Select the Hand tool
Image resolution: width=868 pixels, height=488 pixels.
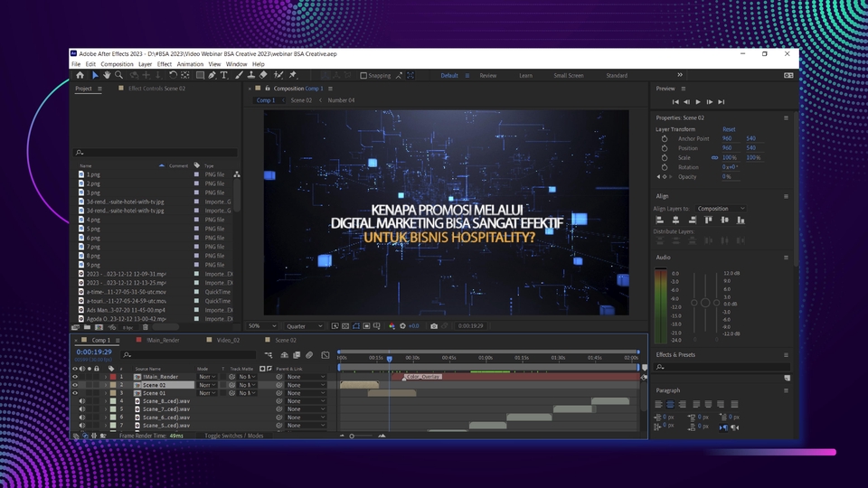pyautogui.click(x=107, y=75)
